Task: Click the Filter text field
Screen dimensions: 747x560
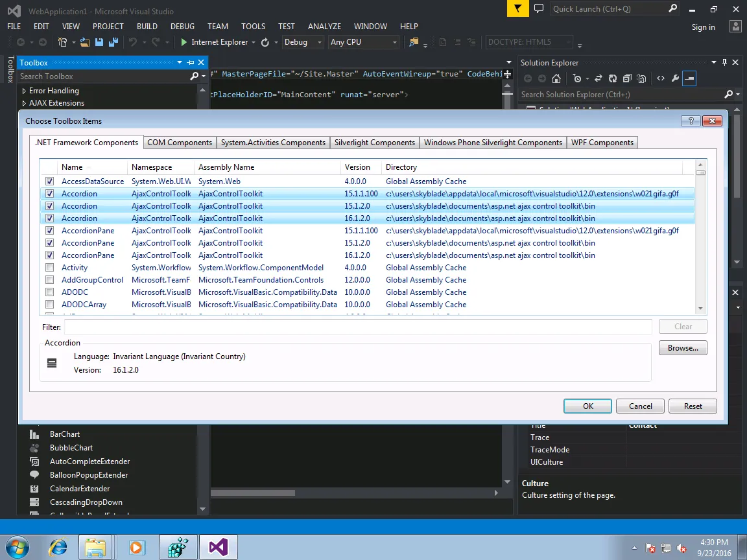Action: (358, 327)
